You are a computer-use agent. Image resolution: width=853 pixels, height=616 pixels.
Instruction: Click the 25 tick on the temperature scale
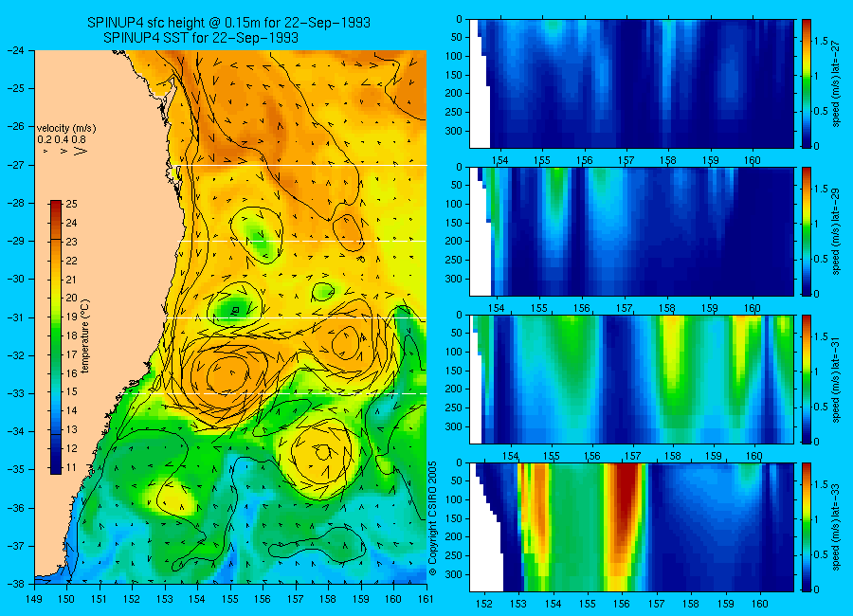coord(71,204)
